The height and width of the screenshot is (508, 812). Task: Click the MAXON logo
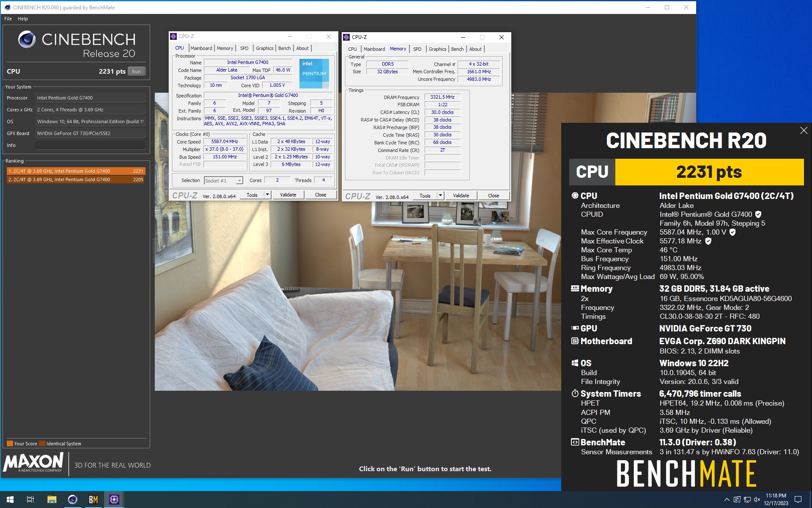(33, 463)
